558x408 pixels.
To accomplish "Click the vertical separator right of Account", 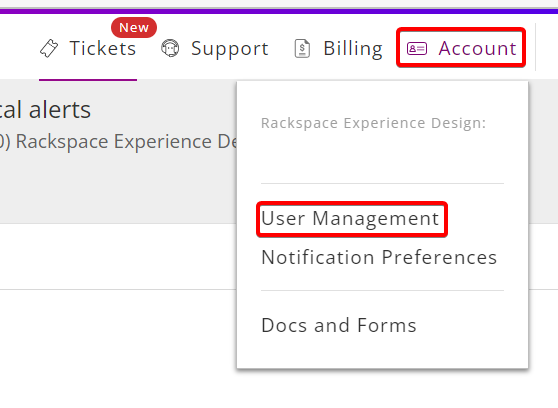I will coord(535,47).
